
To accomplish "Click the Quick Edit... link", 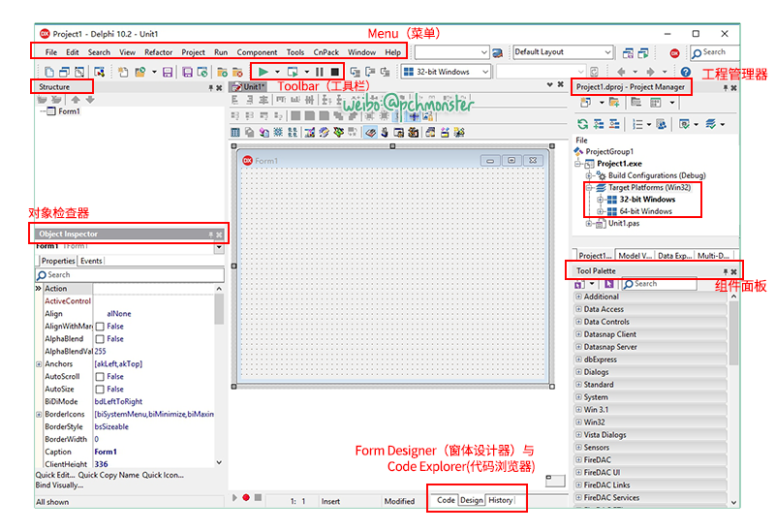I will tap(55, 475).
